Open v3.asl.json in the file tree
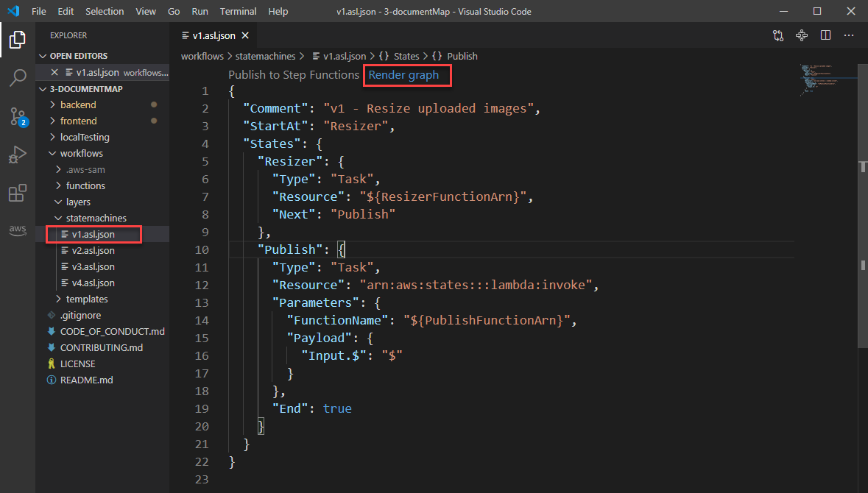 (93, 266)
